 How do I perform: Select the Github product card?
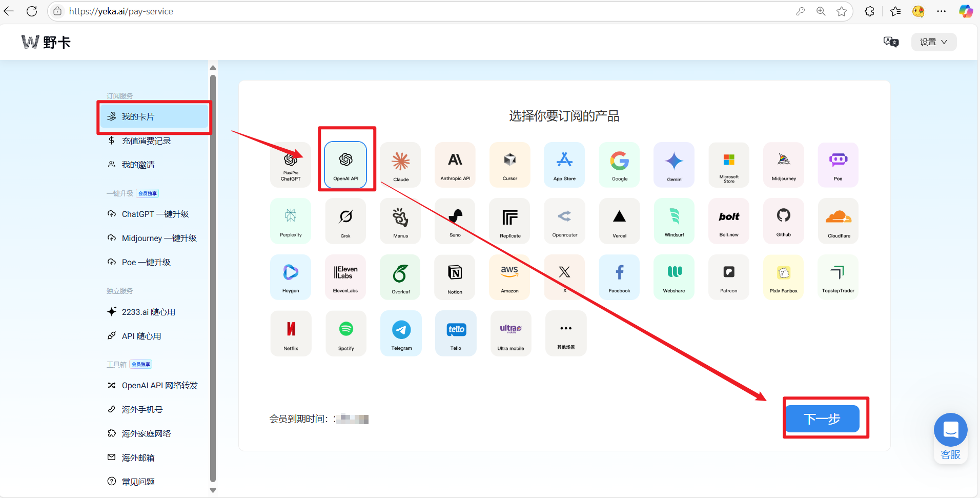click(784, 221)
